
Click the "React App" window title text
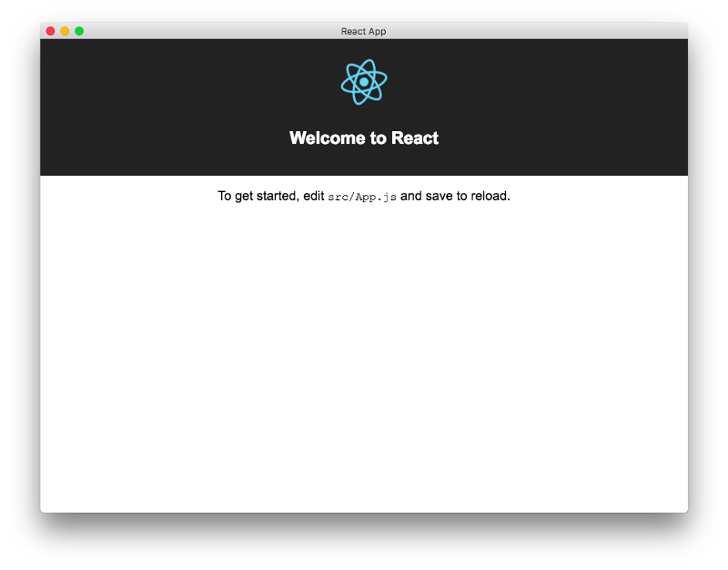click(x=363, y=31)
